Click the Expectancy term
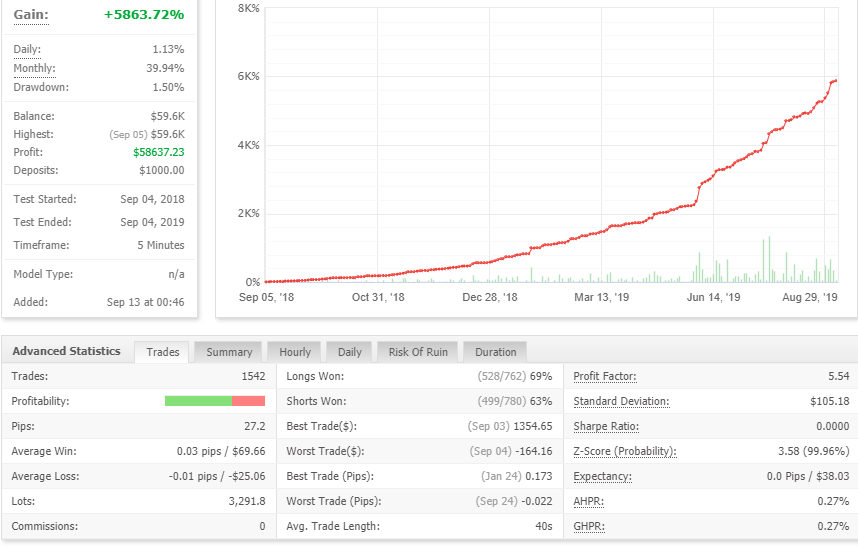858x546 pixels. click(602, 477)
